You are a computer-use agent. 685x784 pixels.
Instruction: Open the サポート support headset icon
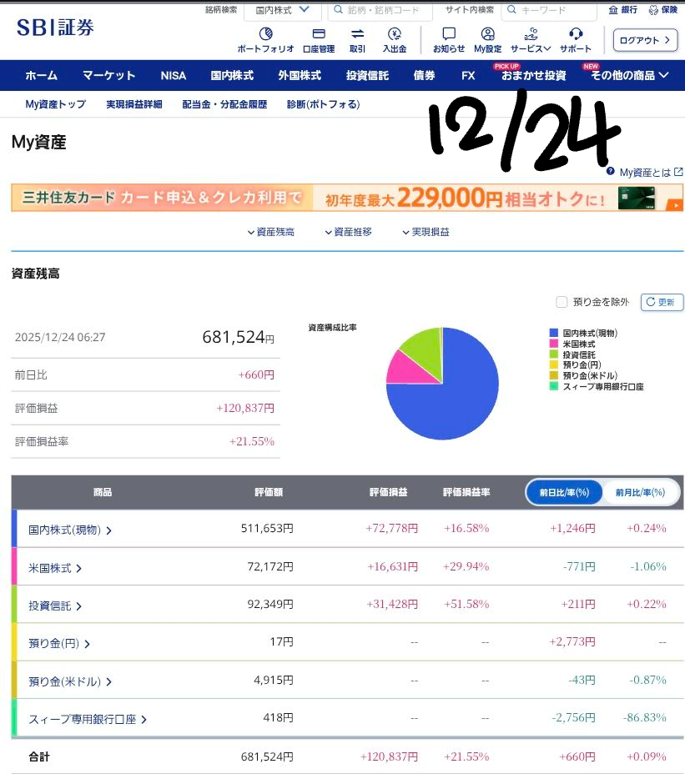click(575, 34)
